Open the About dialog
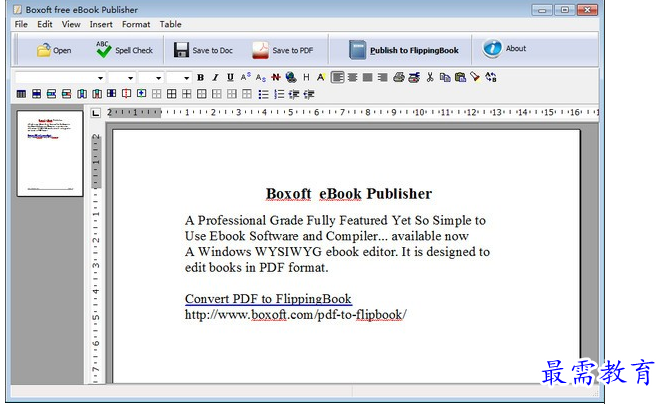The height and width of the screenshot is (404, 663). (504, 48)
